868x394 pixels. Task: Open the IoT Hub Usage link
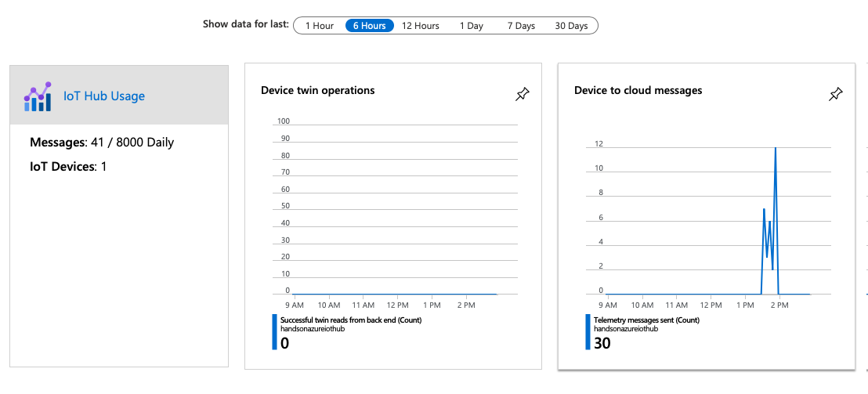click(x=104, y=96)
